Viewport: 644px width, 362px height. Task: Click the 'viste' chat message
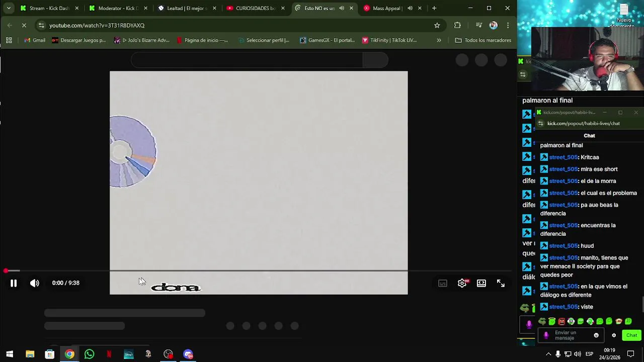(x=587, y=307)
